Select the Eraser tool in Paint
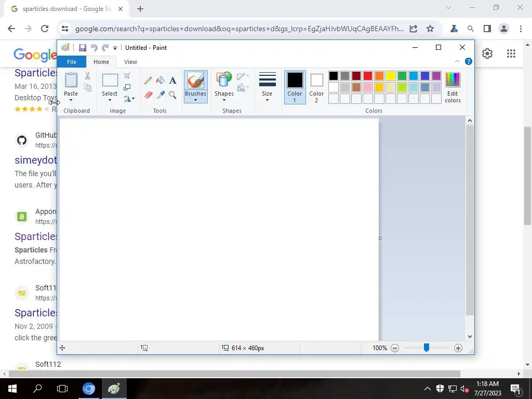The image size is (532, 399). point(148,95)
